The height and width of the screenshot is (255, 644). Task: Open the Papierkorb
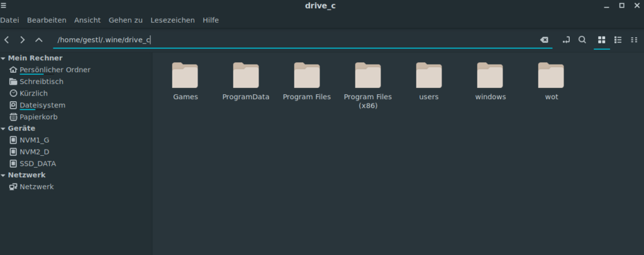click(x=38, y=117)
